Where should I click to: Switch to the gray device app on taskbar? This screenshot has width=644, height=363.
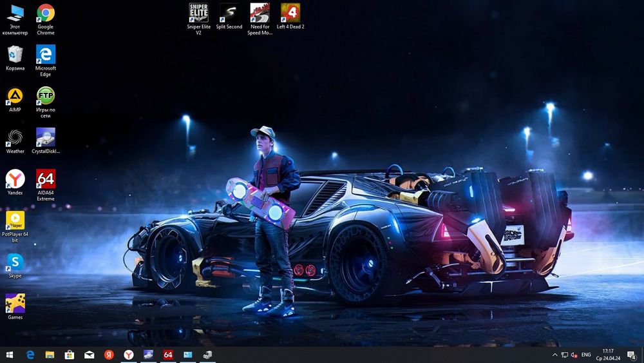[x=207, y=355]
